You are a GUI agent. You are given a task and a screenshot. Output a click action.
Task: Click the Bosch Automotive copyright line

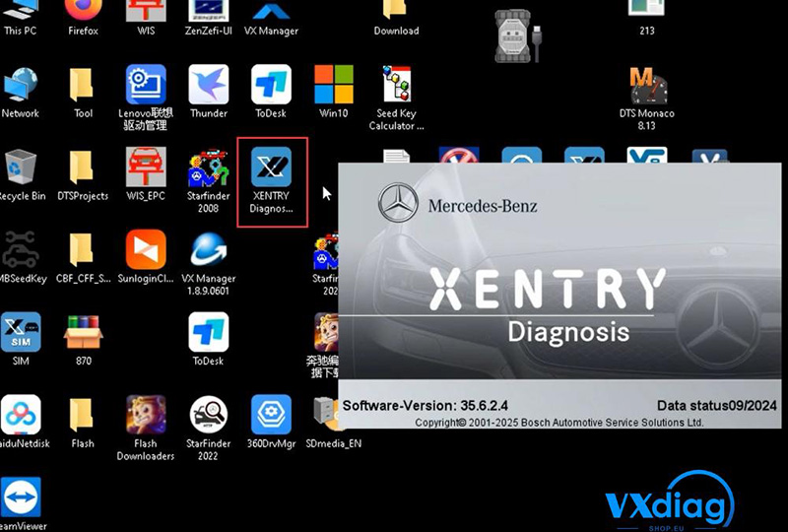[x=558, y=423]
